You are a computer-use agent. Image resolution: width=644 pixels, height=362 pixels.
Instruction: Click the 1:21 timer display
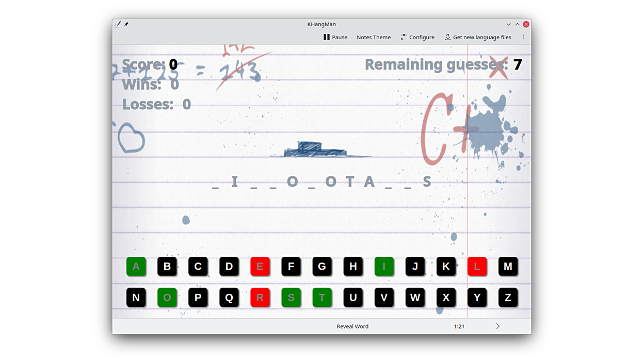click(x=459, y=326)
